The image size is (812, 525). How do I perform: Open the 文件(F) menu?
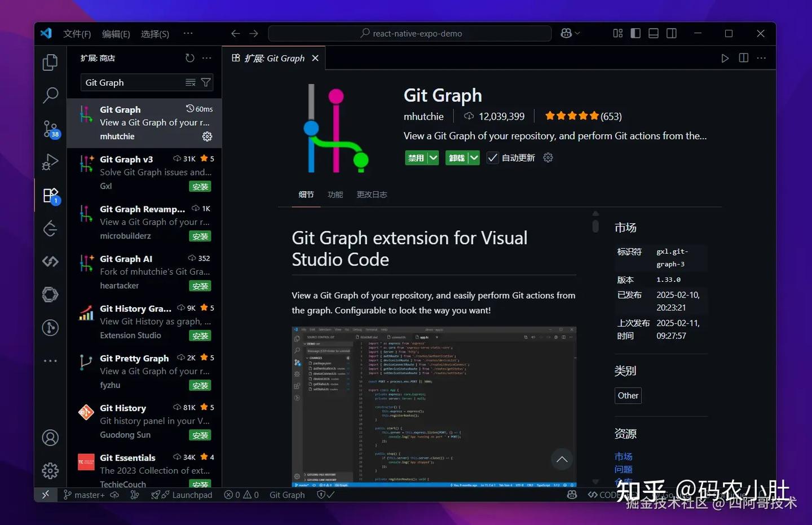point(77,34)
